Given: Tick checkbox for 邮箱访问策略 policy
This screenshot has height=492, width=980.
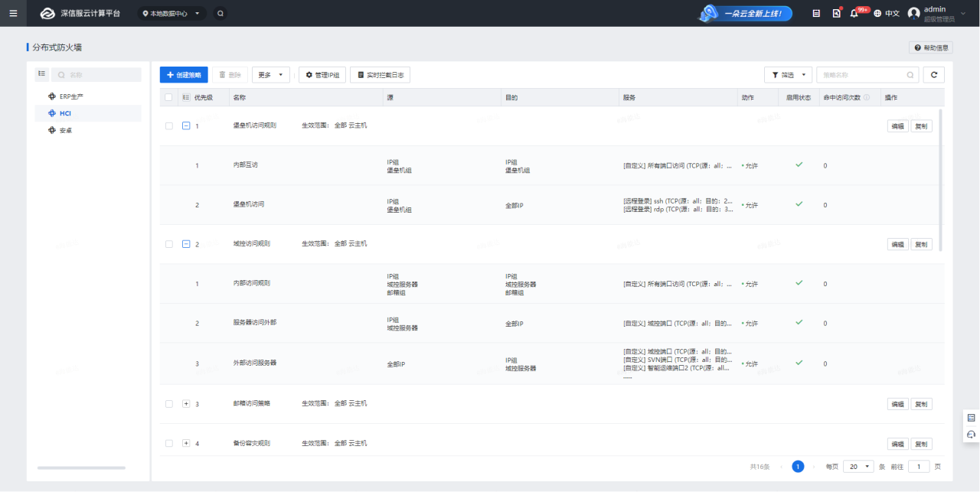Looking at the screenshot, I should pos(169,404).
